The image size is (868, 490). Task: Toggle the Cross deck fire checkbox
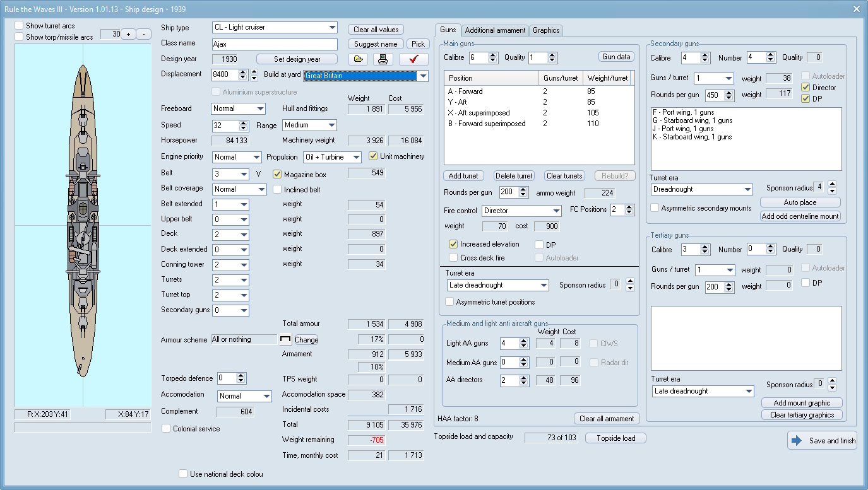tap(453, 257)
